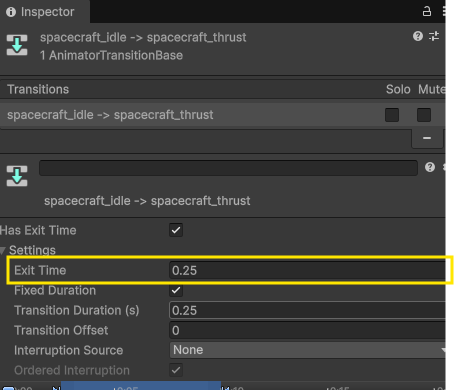The height and width of the screenshot is (390, 455).
Task: Click the Transition Offset value field
Action: (307, 330)
